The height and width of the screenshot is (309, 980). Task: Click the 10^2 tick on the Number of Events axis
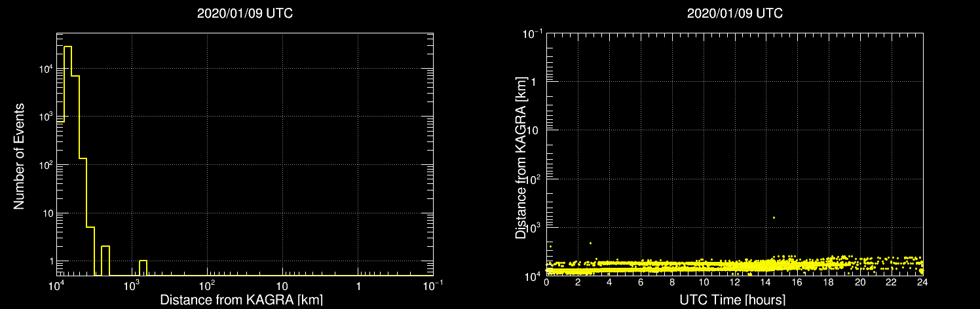(45, 164)
